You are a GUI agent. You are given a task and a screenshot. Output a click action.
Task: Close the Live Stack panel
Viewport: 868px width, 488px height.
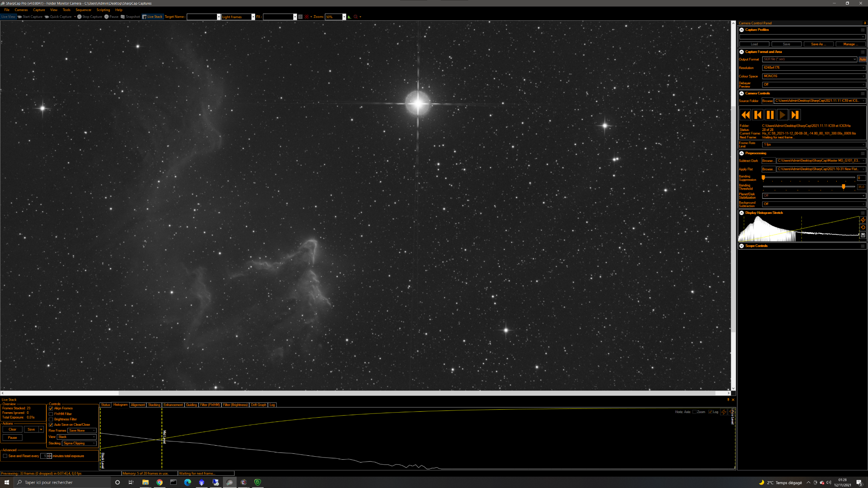coord(733,399)
